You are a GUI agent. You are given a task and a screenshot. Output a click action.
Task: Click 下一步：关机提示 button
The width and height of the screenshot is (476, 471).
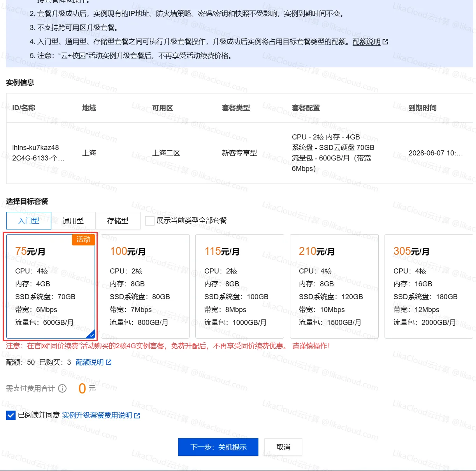coord(218,447)
